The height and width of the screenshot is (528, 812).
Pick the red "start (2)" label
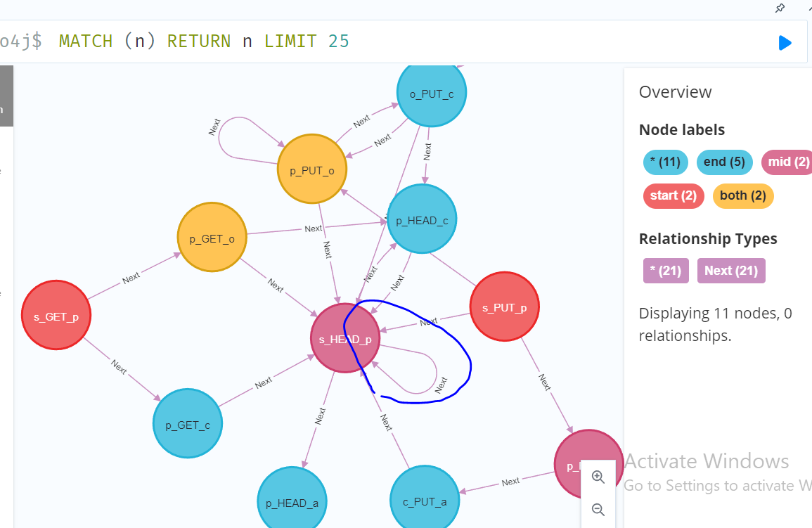[673, 195]
